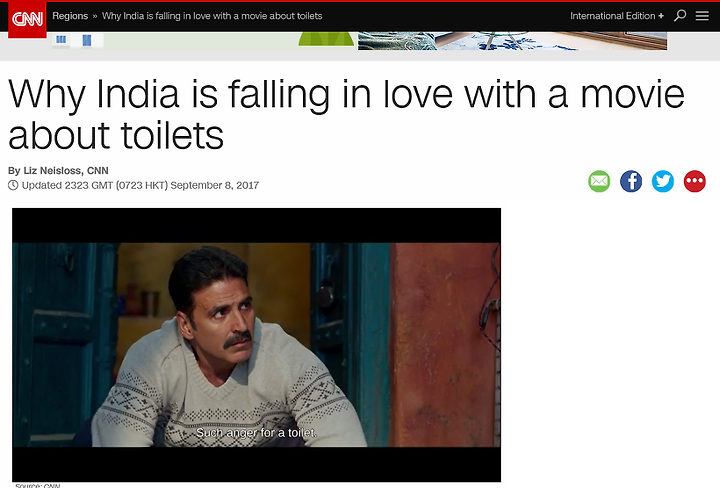Viewport: 720px width, 488px height.
Task: Click the main article headline
Action: [x=346, y=115]
